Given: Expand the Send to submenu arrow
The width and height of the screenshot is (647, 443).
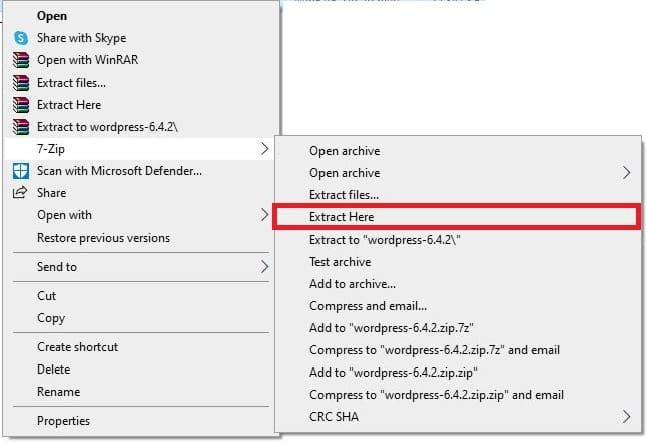Looking at the screenshot, I should [x=264, y=267].
